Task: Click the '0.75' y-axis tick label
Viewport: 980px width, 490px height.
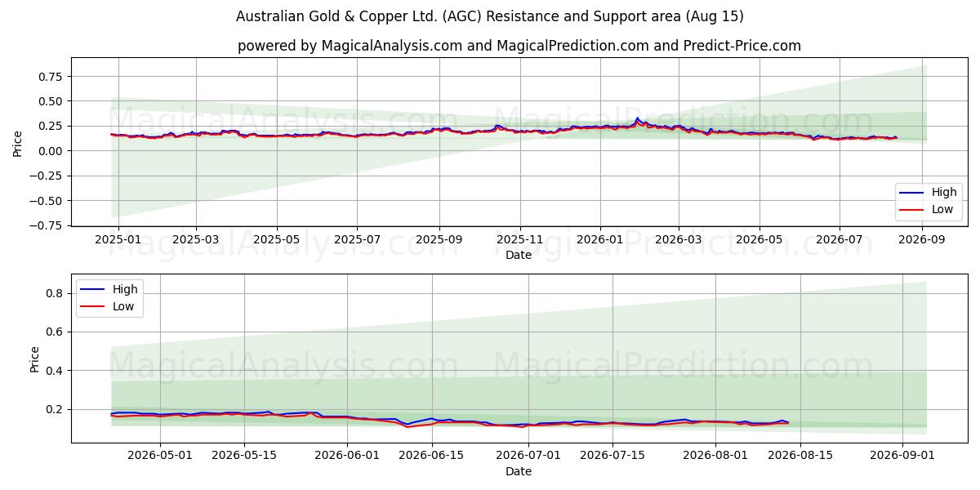Action: 51,76
